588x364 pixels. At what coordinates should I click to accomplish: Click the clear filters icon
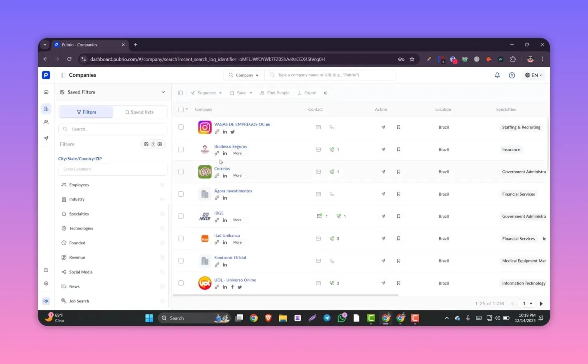click(160, 144)
